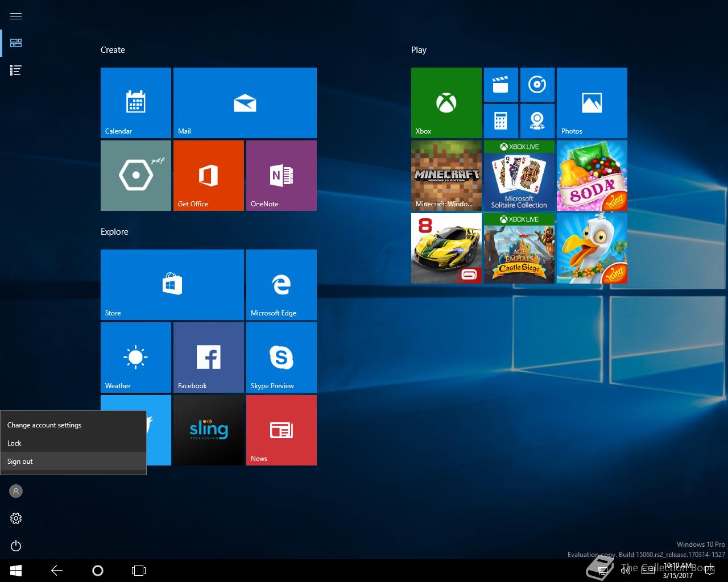Open the Microsoft Solitaire Collection tile
Viewport: 728px width, 582px height.
519,176
